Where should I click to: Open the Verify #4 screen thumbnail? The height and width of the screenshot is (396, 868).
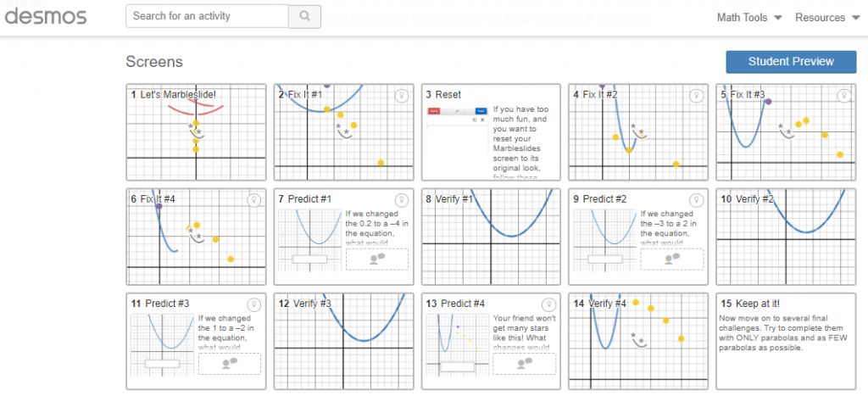coord(638,341)
